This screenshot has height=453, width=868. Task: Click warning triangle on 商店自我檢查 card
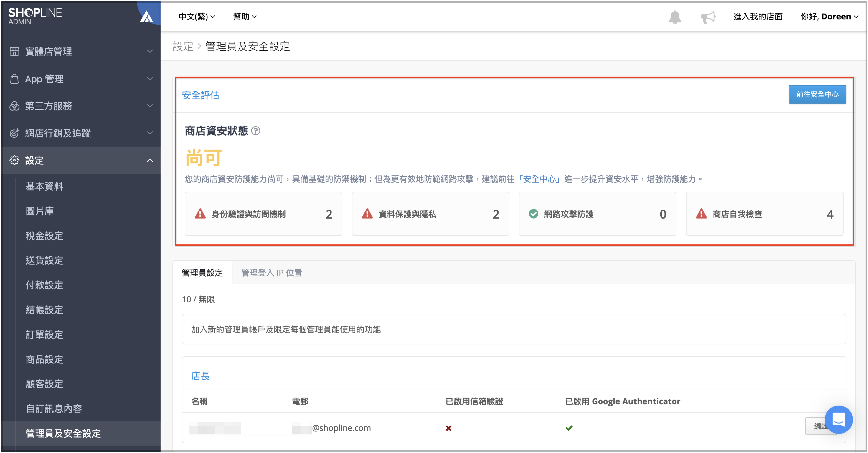pos(701,214)
